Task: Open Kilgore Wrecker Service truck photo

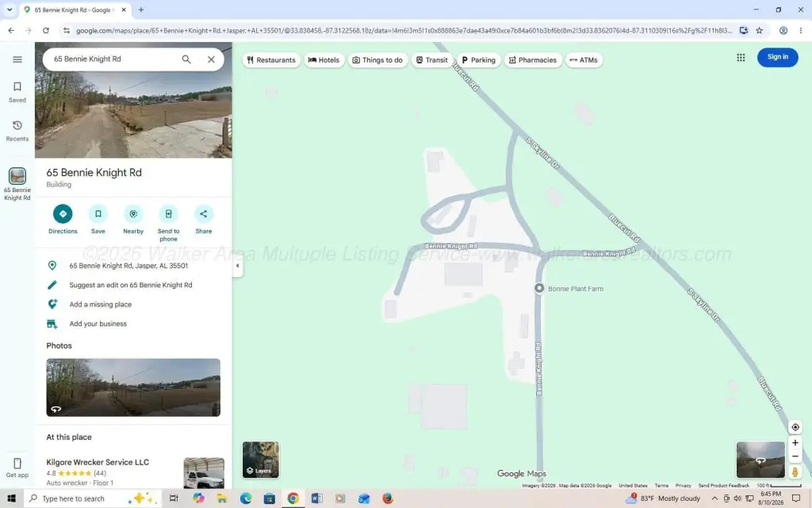Action: pyautogui.click(x=204, y=473)
